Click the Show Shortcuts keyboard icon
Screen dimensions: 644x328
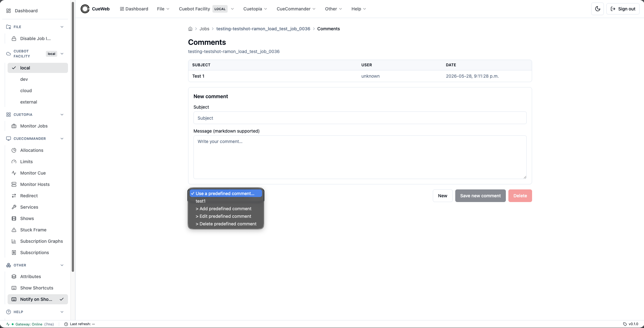14,288
